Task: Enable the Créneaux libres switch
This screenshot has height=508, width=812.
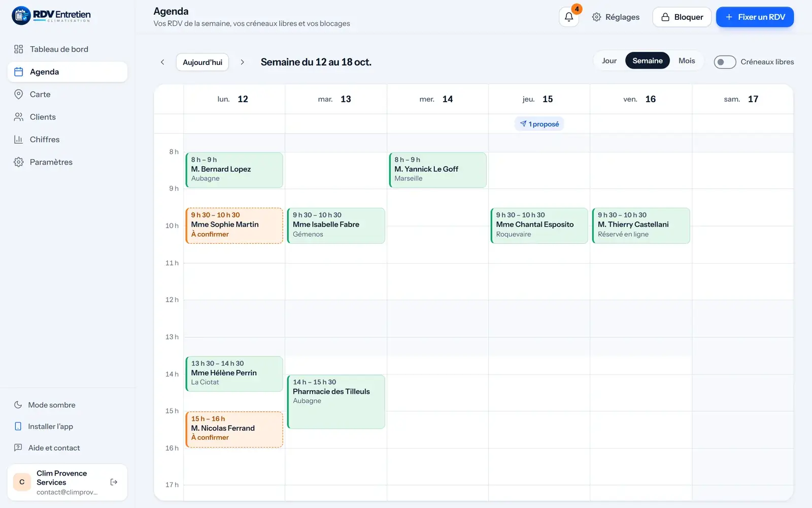Action: (725, 62)
